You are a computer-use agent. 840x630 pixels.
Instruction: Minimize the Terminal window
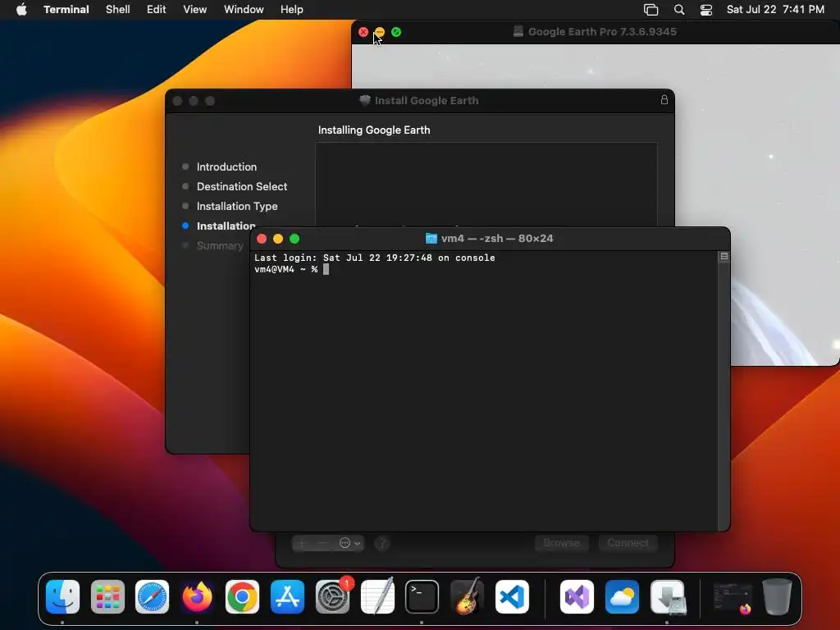click(x=278, y=239)
